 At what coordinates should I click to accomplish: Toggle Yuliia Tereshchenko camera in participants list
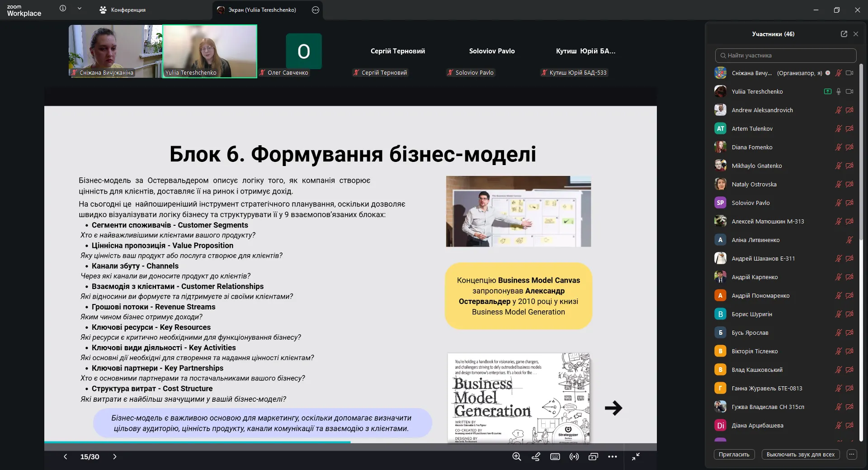849,91
